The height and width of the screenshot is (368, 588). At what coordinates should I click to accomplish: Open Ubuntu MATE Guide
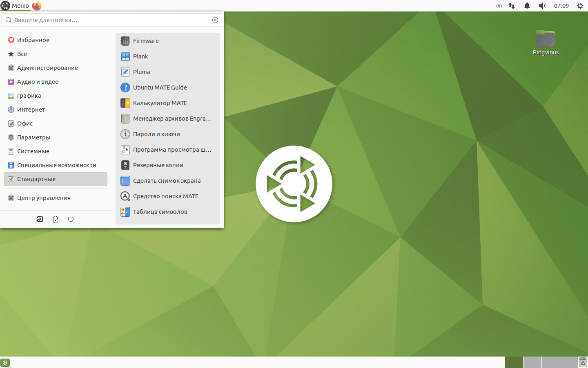pos(168,88)
